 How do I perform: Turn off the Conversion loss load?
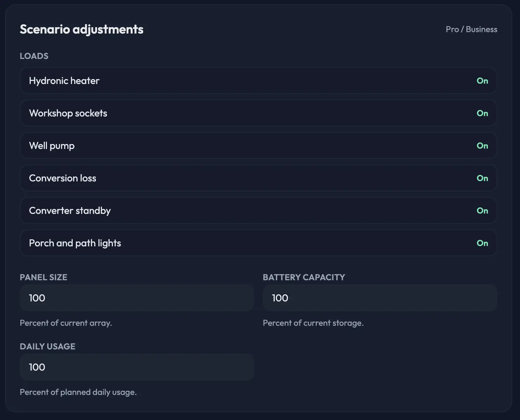click(x=258, y=178)
